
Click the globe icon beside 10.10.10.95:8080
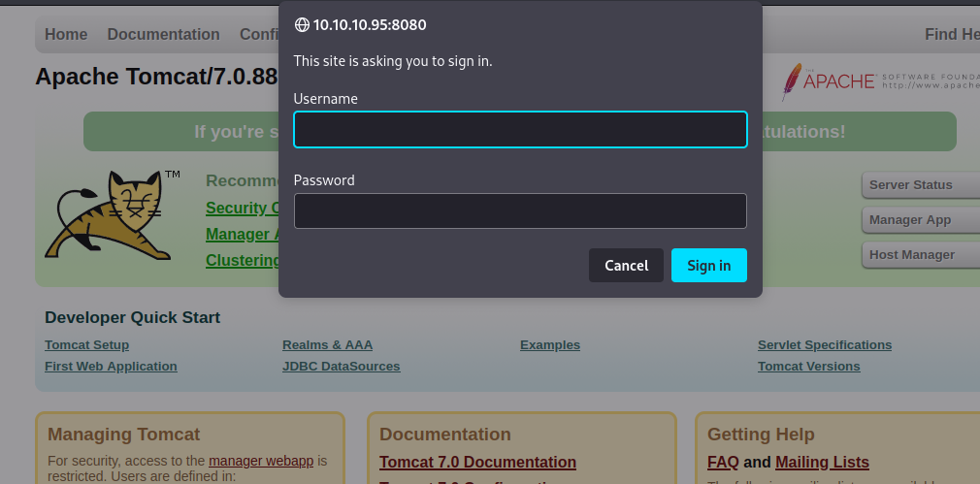click(302, 25)
